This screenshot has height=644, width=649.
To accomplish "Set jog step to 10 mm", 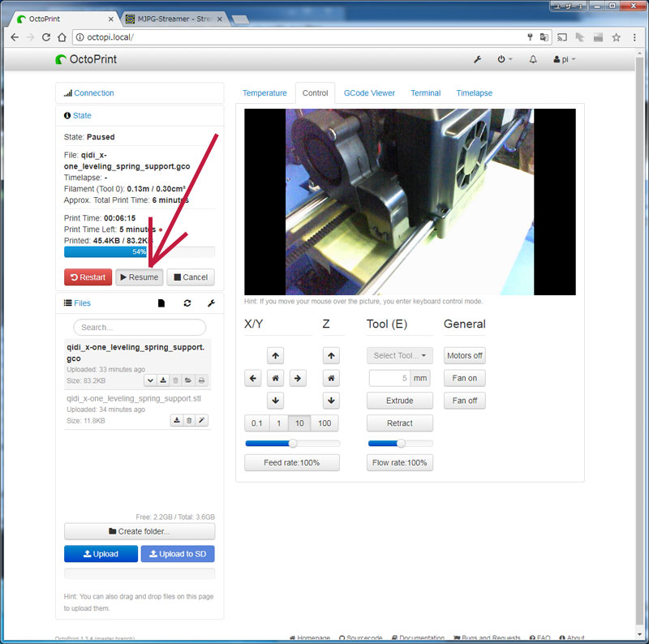I will click(x=299, y=423).
